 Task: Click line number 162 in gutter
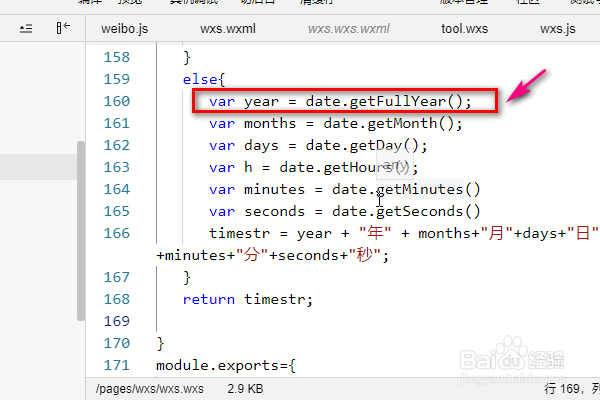point(117,145)
